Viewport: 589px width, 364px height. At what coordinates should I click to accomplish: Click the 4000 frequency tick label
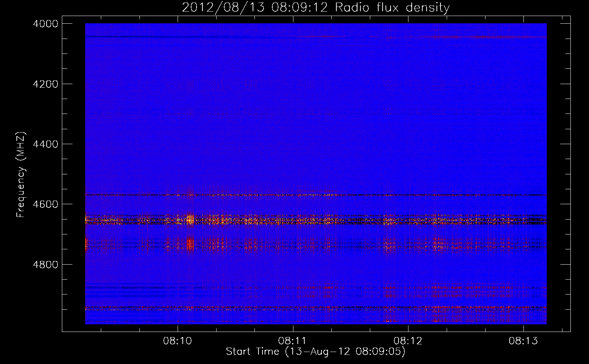pyautogui.click(x=46, y=24)
